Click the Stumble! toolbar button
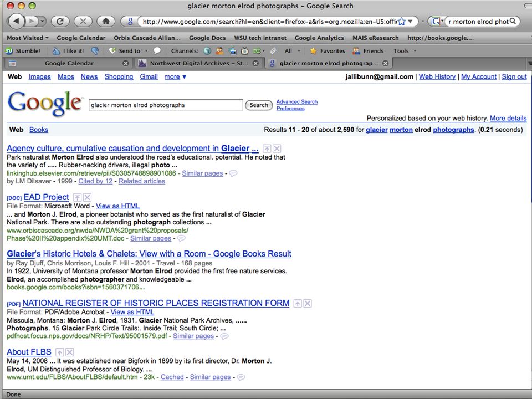This screenshot has width=532, height=399. (x=23, y=51)
